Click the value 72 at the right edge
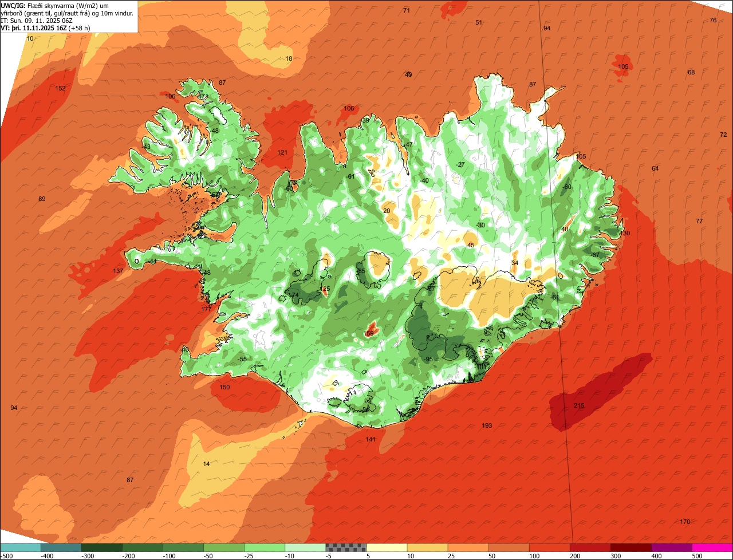 coord(723,135)
